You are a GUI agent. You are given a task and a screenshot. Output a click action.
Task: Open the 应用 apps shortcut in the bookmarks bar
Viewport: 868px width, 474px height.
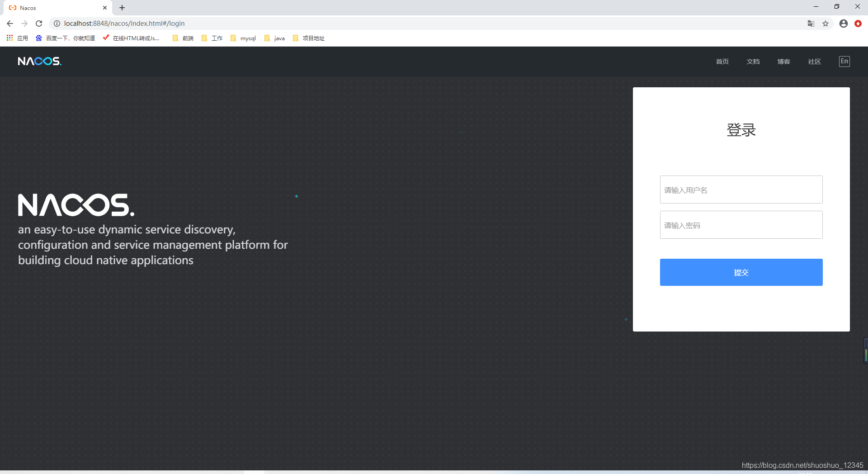click(17, 38)
